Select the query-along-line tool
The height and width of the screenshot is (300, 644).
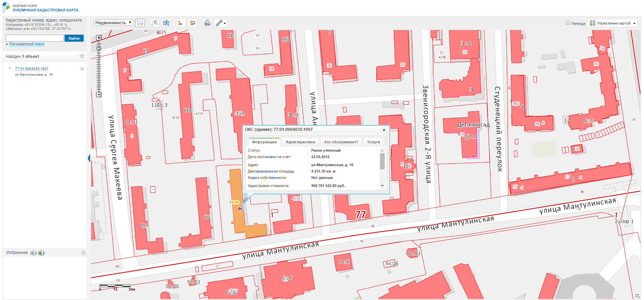[x=155, y=23]
